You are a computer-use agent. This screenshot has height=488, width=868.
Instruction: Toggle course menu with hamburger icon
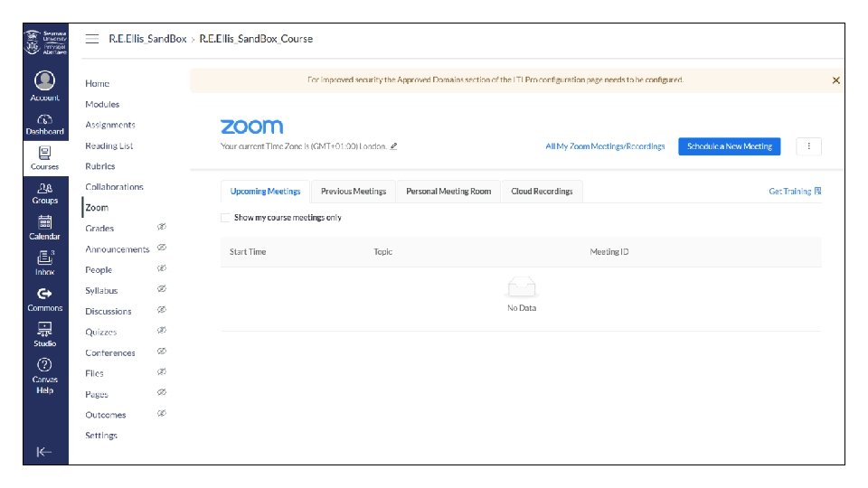(92, 39)
